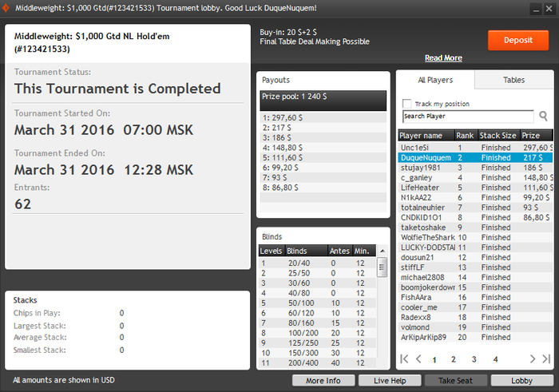
Task: Sort by Prize column header
Action: (x=536, y=136)
